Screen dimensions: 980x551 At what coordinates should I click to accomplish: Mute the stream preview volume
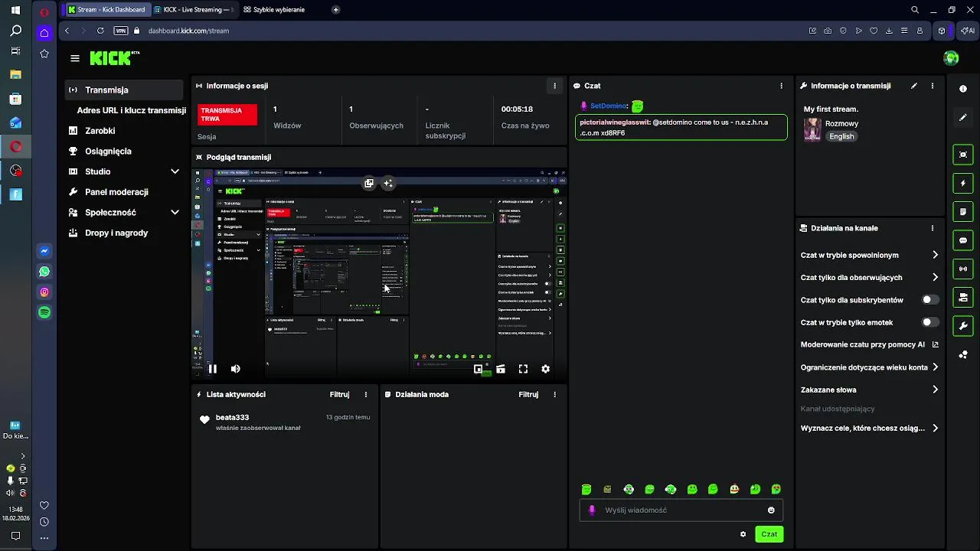pyautogui.click(x=236, y=369)
